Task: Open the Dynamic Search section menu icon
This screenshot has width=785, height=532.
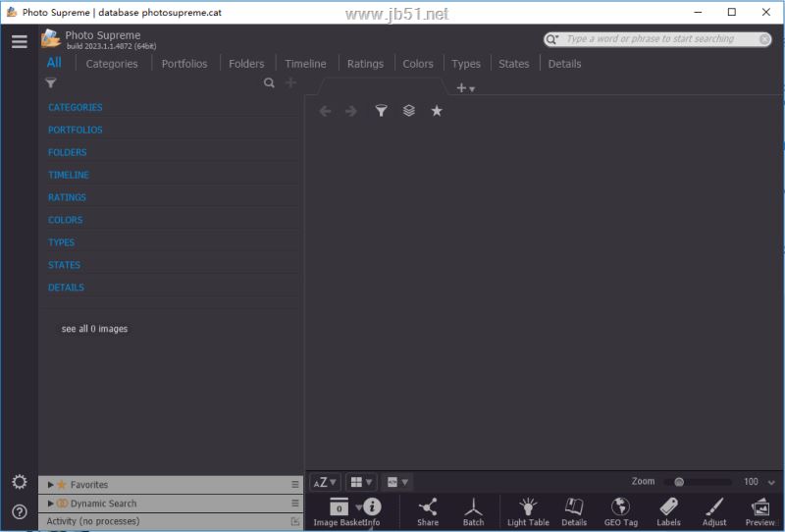Action: click(295, 503)
